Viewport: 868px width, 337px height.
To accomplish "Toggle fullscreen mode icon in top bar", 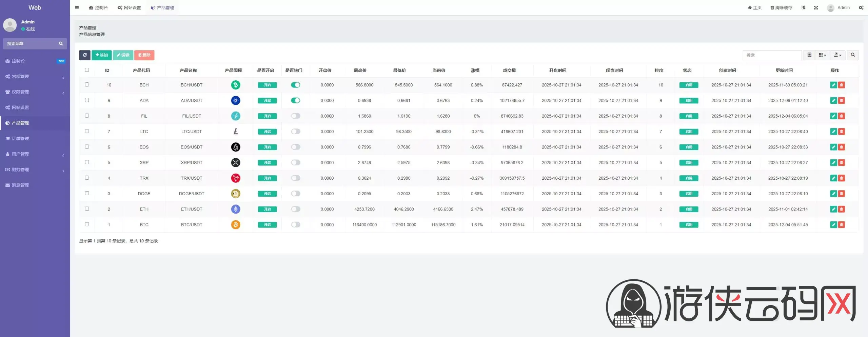I will [816, 8].
